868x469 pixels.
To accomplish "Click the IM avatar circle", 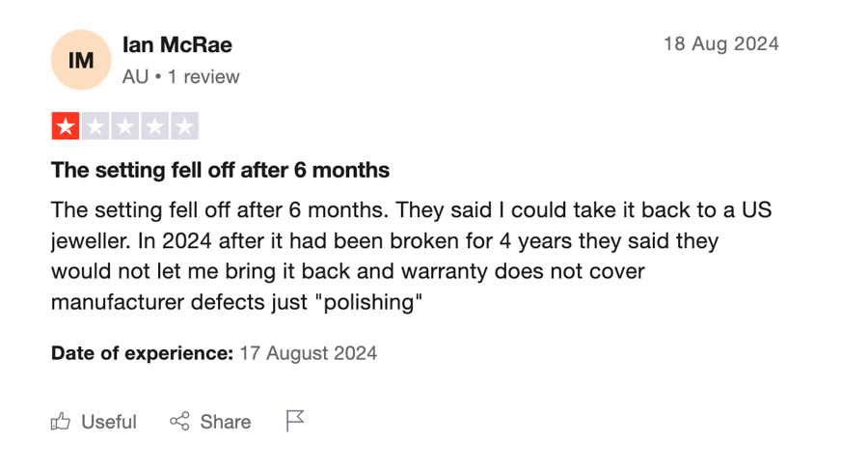I will 81,60.
